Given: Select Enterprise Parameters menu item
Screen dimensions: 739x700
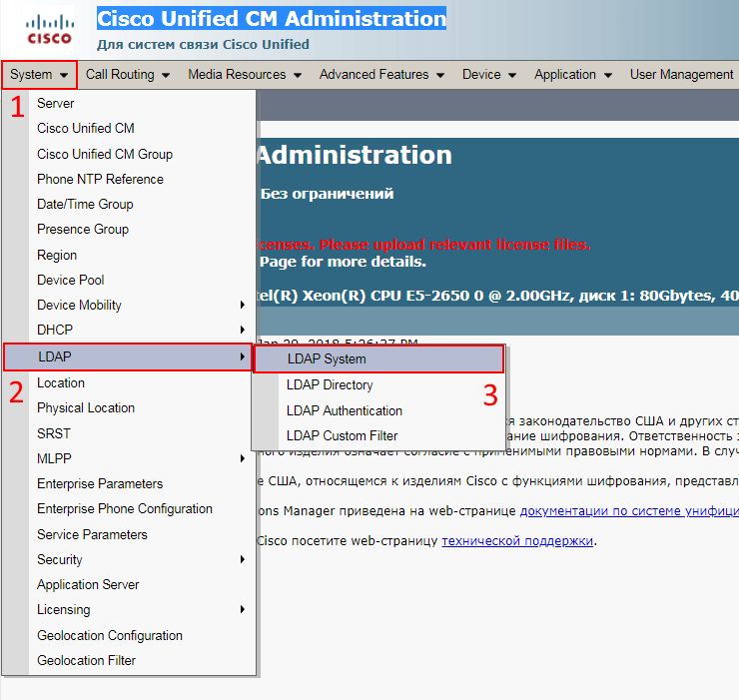Looking at the screenshot, I should [100, 484].
